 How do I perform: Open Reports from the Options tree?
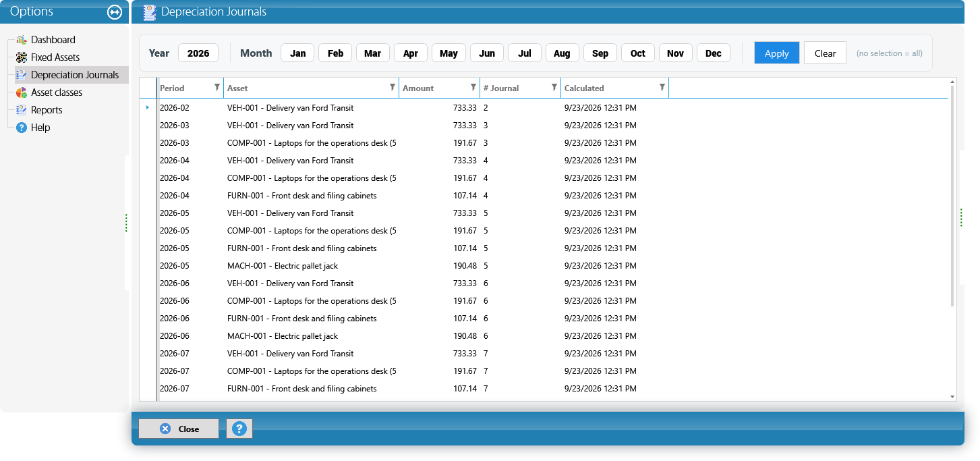coord(47,110)
